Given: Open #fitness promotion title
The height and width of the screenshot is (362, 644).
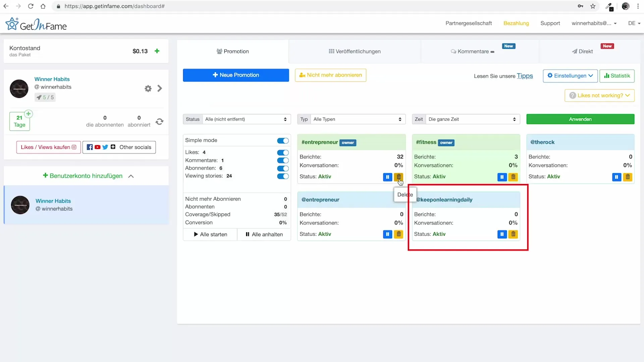Looking at the screenshot, I should click(426, 142).
